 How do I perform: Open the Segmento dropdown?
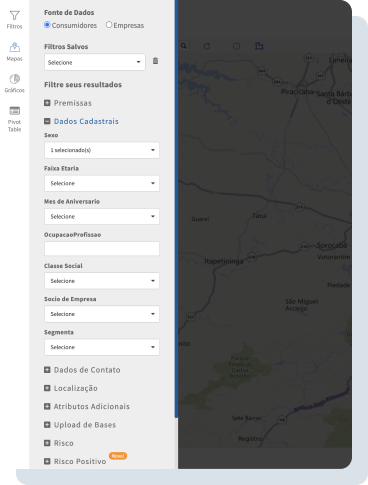[x=102, y=347]
